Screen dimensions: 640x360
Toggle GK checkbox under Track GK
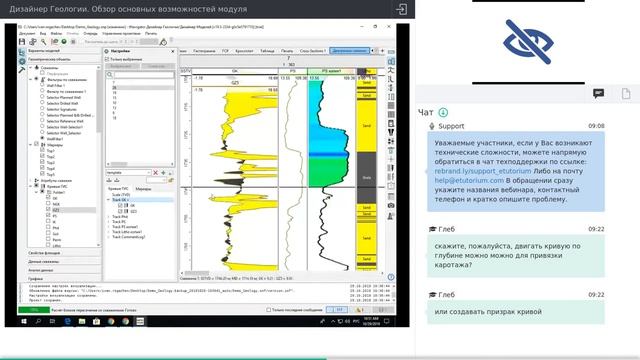(x=120, y=206)
